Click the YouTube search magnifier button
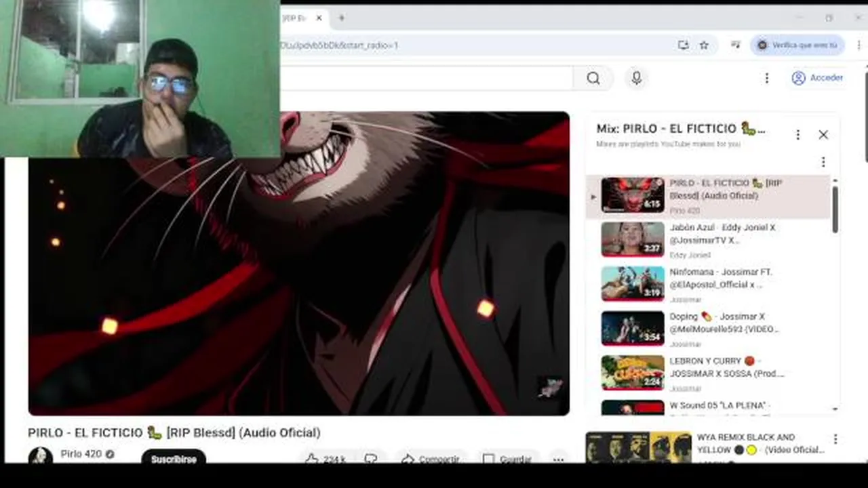The image size is (868, 488). coord(593,78)
